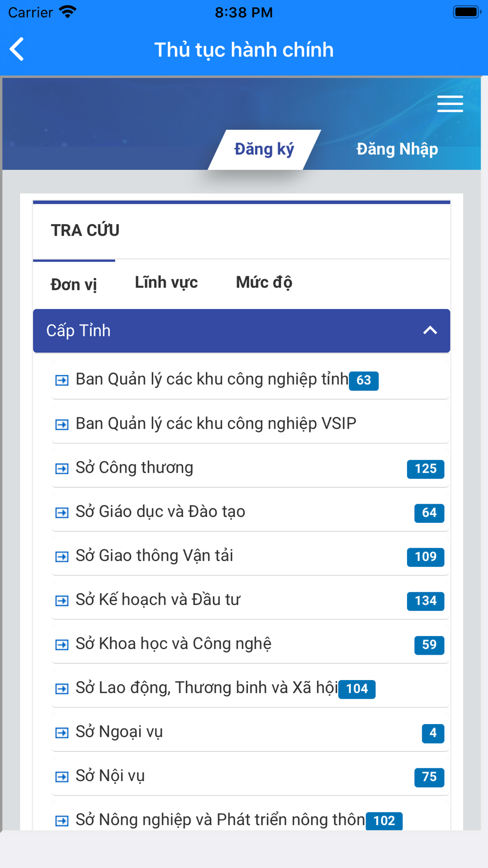Image resolution: width=488 pixels, height=868 pixels.
Task: Tap the Đăng Nhập button
Action: coord(397,149)
